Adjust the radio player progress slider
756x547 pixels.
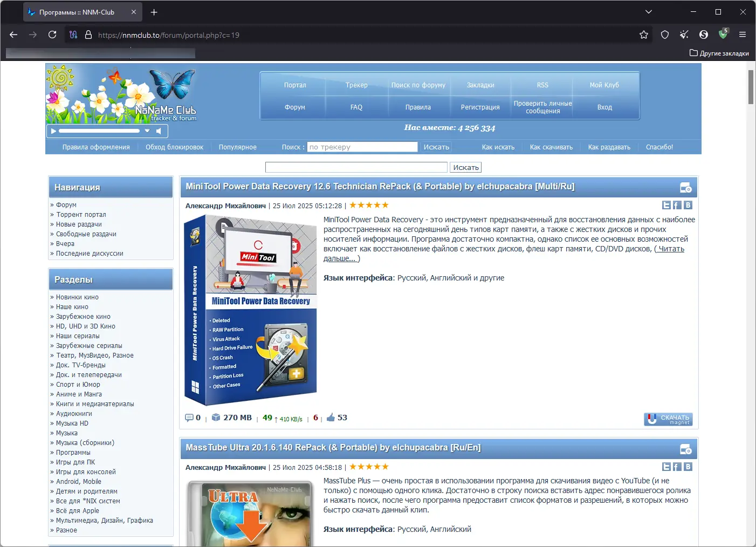99,131
